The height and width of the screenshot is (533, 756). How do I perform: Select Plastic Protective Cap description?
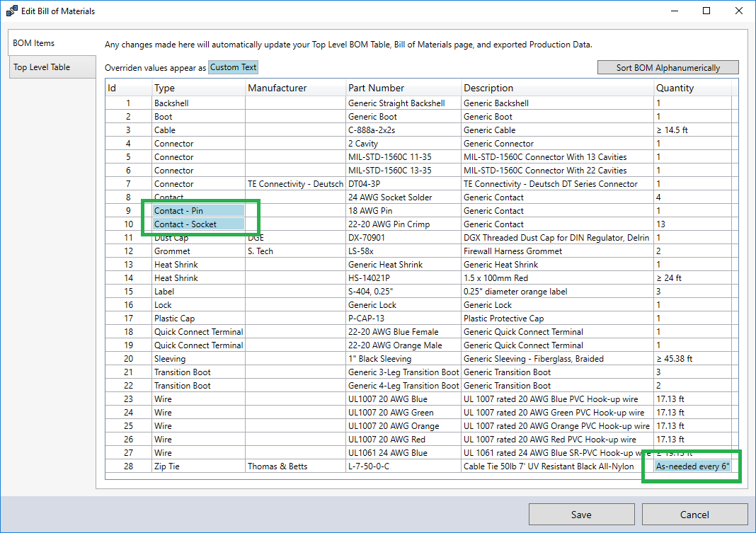[x=557, y=319]
